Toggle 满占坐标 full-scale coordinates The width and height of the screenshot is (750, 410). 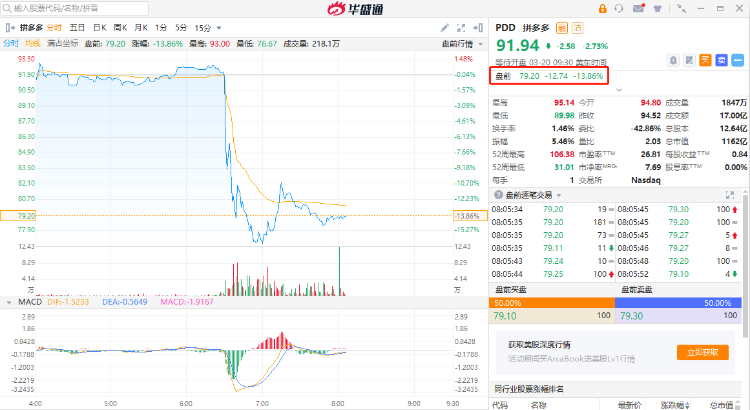[x=63, y=44]
